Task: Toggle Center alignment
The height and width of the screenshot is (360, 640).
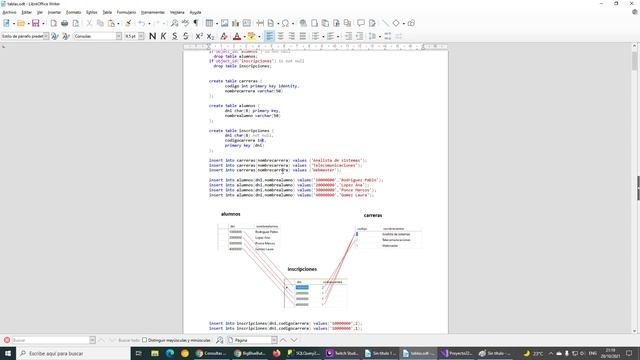Action: (x=280, y=36)
